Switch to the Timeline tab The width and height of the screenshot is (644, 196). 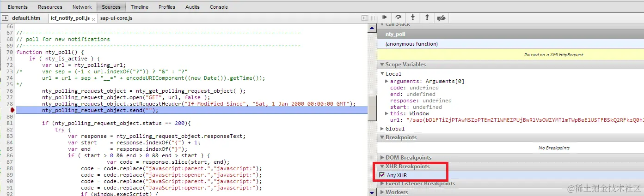140,7
